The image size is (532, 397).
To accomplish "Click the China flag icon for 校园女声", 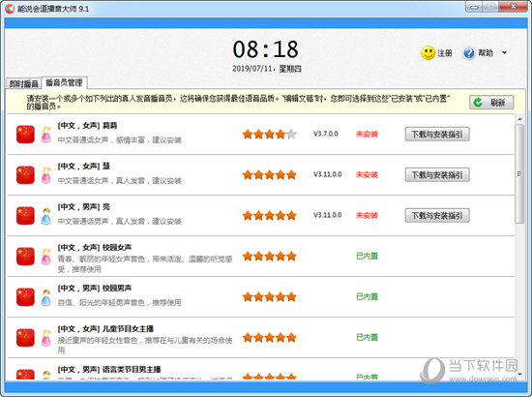I will click(25, 256).
